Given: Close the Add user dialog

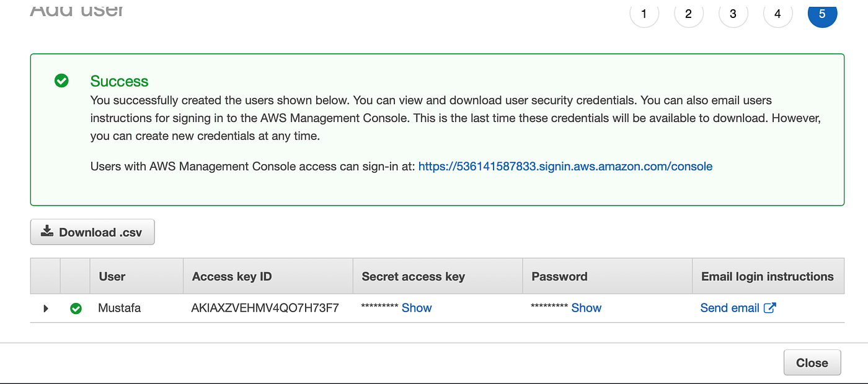Looking at the screenshot, I should 812,363.
